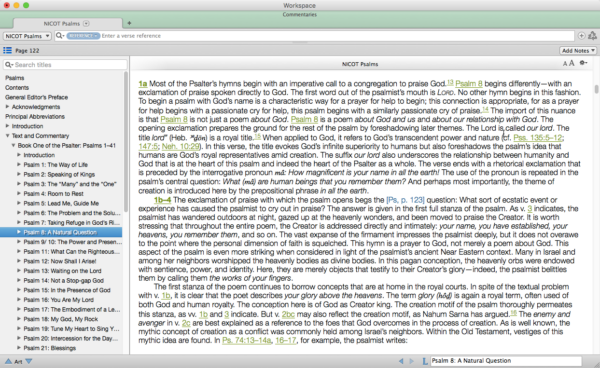The image size is (600, 368).
Task: Follow the Pss. 135:5–12 reference link
Action: [x=538, y=137]
